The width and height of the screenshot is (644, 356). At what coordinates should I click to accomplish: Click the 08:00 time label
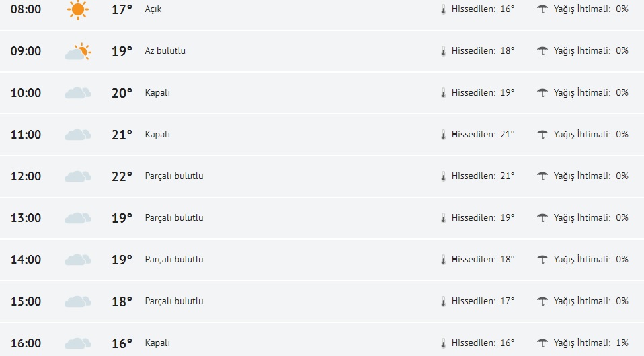26,9
